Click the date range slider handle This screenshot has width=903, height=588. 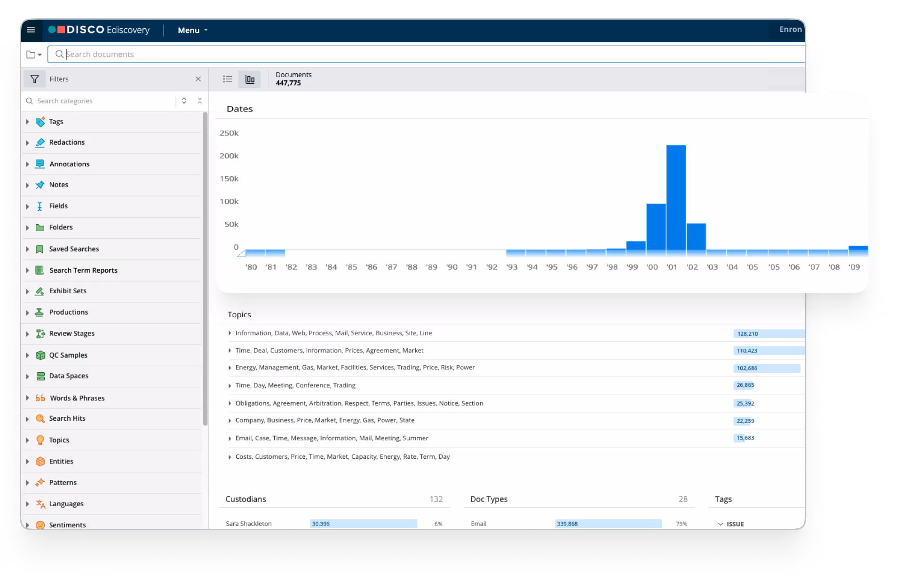coord(241,254)
